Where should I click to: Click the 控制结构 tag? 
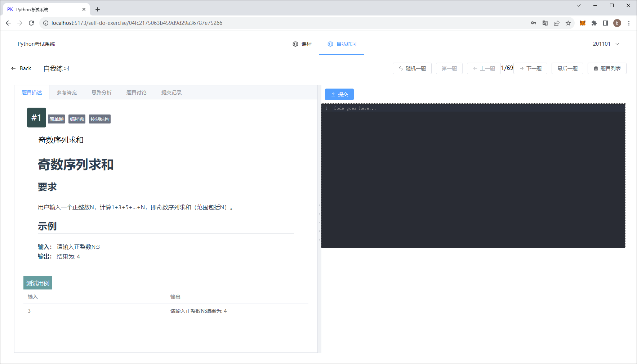pos(100,119)
